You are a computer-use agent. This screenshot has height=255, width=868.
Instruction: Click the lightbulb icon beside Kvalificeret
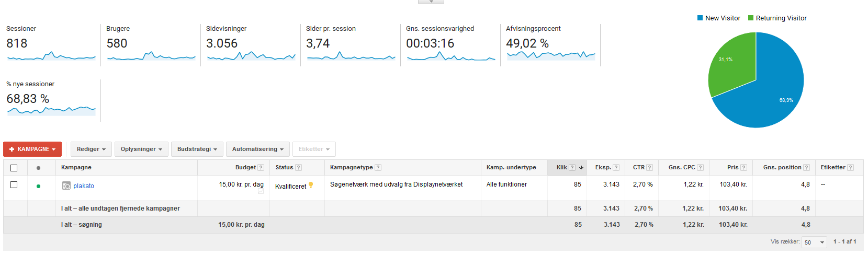point(311,185)
